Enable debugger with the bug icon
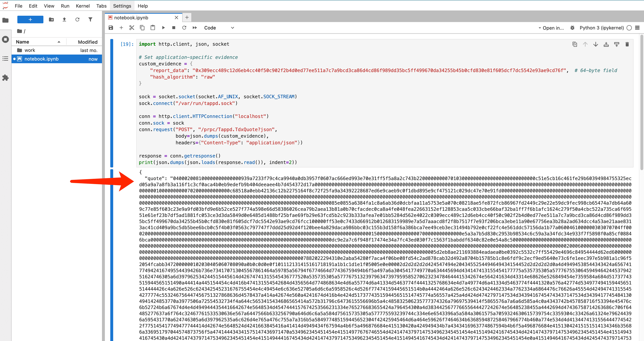 (x=572, y=28)
